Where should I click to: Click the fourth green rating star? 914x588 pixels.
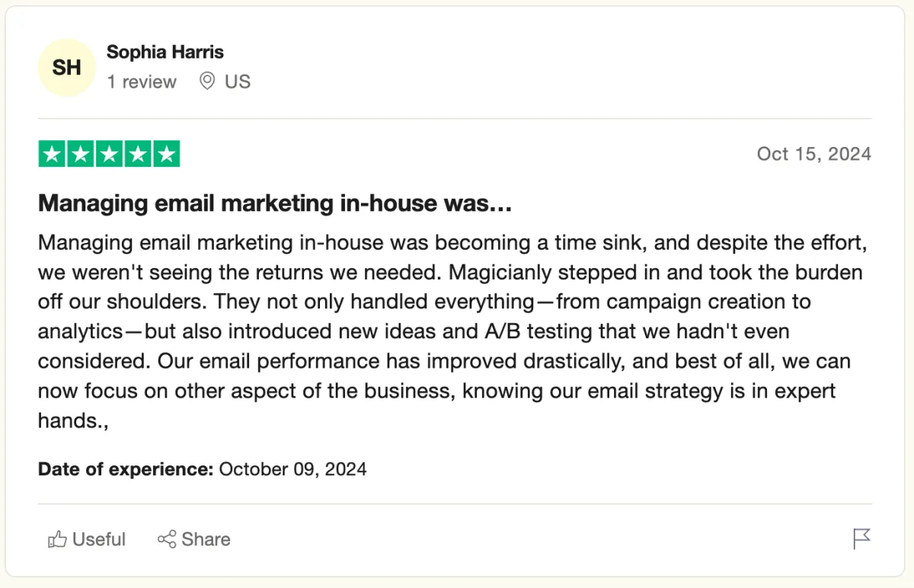point(138,154)
